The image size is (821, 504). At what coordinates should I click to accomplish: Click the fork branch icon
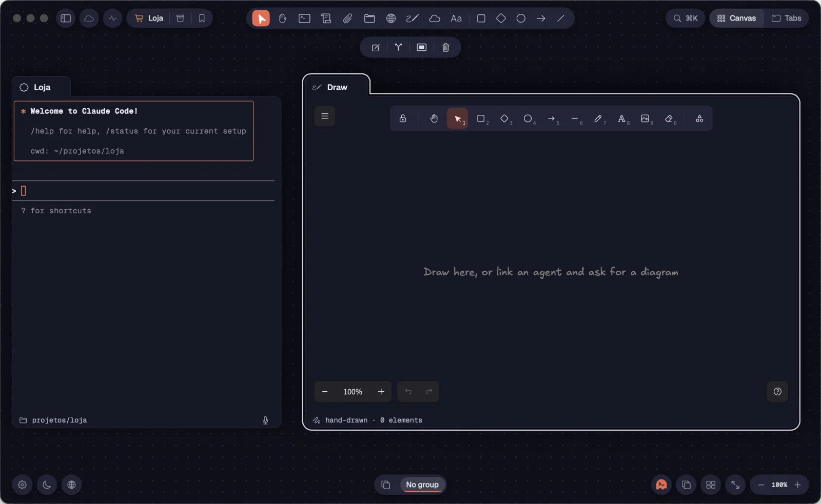(x=398, y=47)
